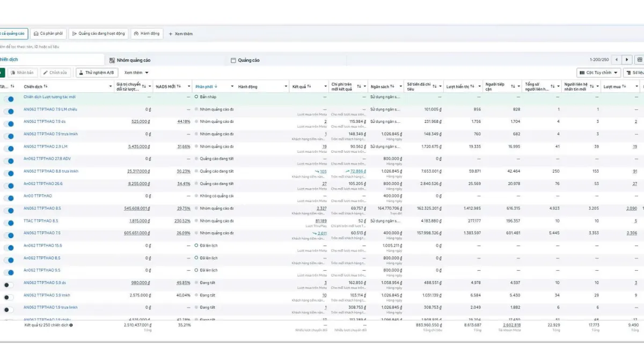This screenshot has height=362, width=644.
Task: Open campaign AN062 TTPTHAO 1.9 trưa lmkh
Action: click(x=50, y=307)
